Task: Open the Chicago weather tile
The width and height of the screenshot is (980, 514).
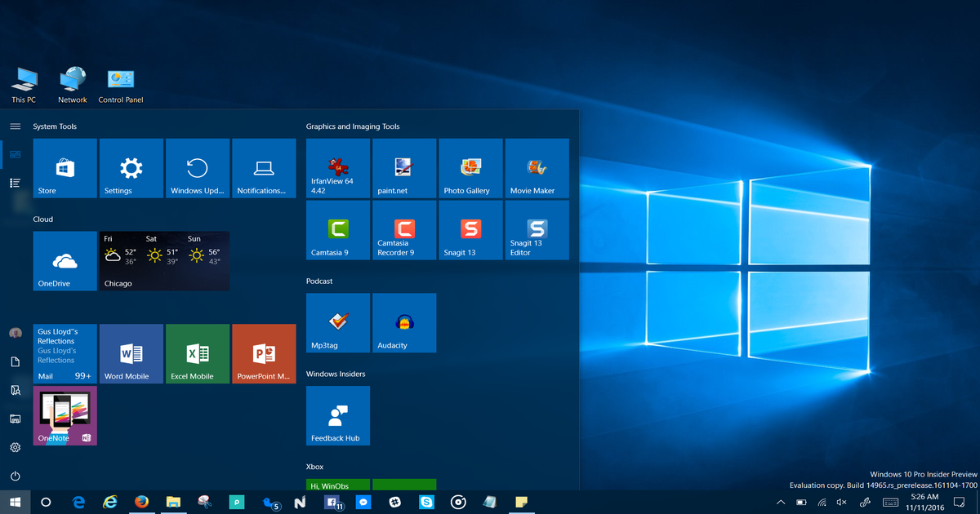Action: (x=163, y=260)
